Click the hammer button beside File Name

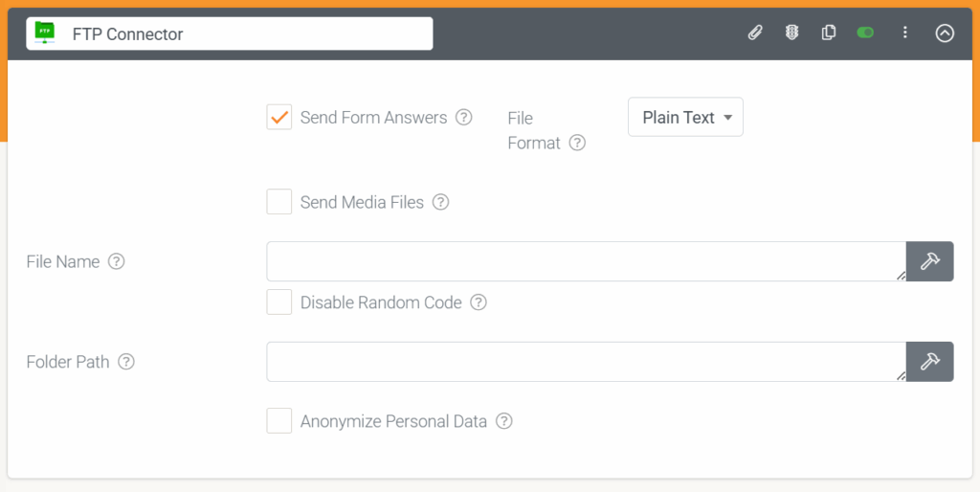(x=930, y=261)
